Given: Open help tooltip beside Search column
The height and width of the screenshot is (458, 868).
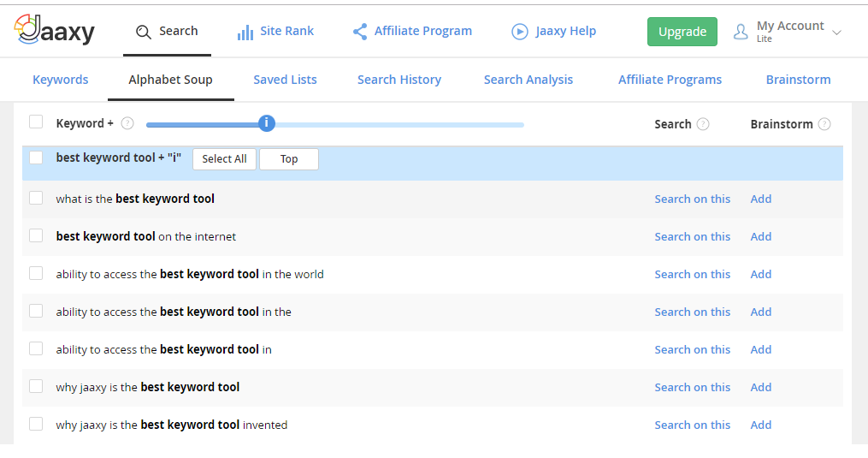Looking at the screenshot, I should (x=703, y=123).
